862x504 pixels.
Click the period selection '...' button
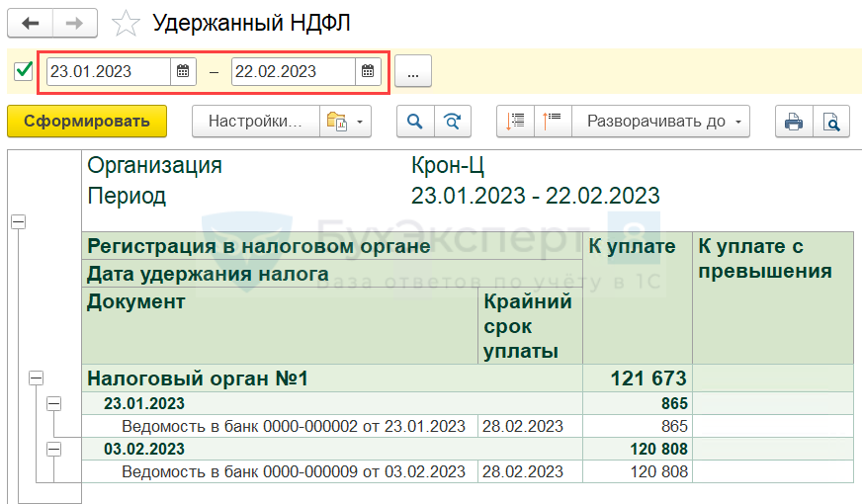pos(413,71)
